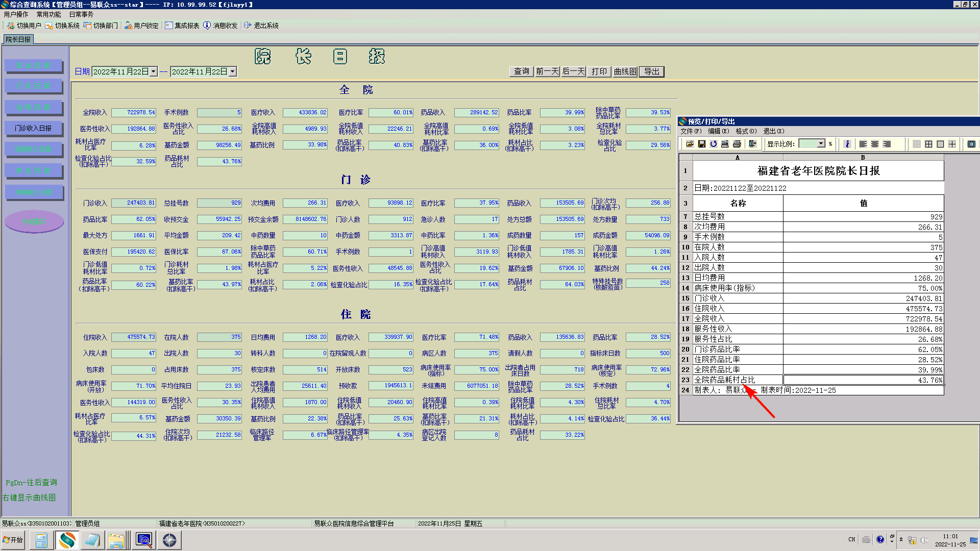Open the 常用功能 menu
Image resolution: width=980 pixels, height=551 pixels.
click(x=48, y=14)
